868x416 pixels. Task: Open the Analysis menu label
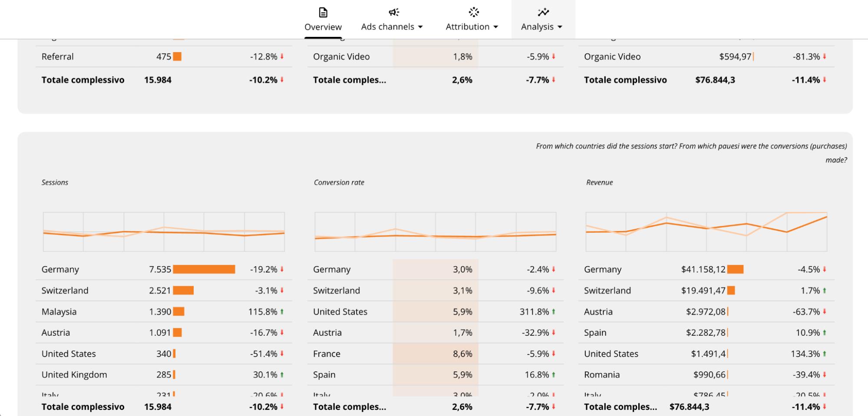(x=537, y=27)
